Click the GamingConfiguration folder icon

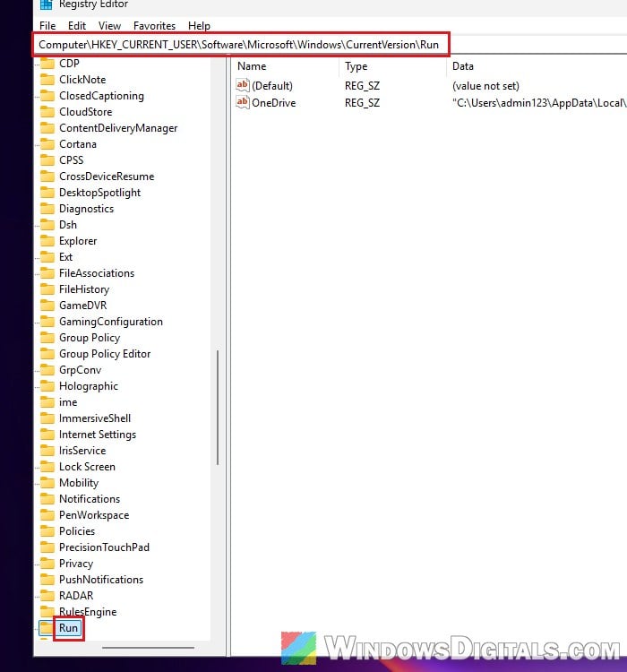tap(47, 322)
